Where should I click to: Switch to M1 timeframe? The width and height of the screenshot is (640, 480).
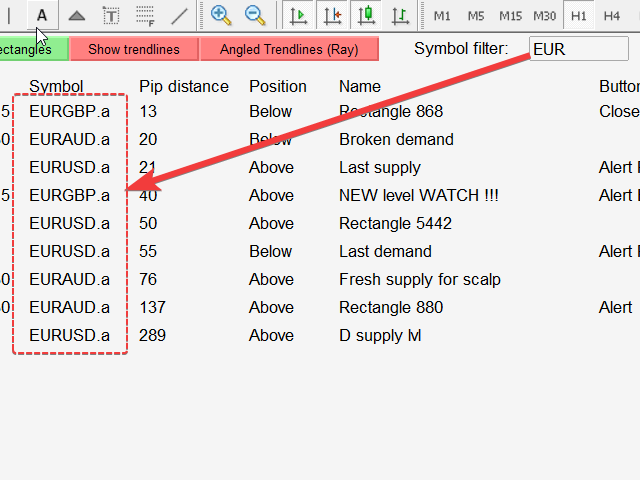pyautogui.click(x=442, y=16)
